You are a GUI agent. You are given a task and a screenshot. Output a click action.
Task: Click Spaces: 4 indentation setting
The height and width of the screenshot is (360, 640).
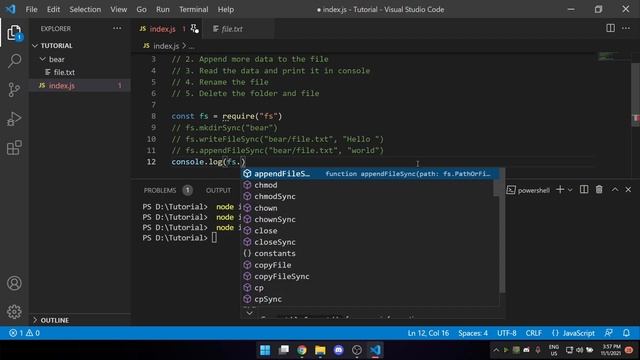click(473, 333)
